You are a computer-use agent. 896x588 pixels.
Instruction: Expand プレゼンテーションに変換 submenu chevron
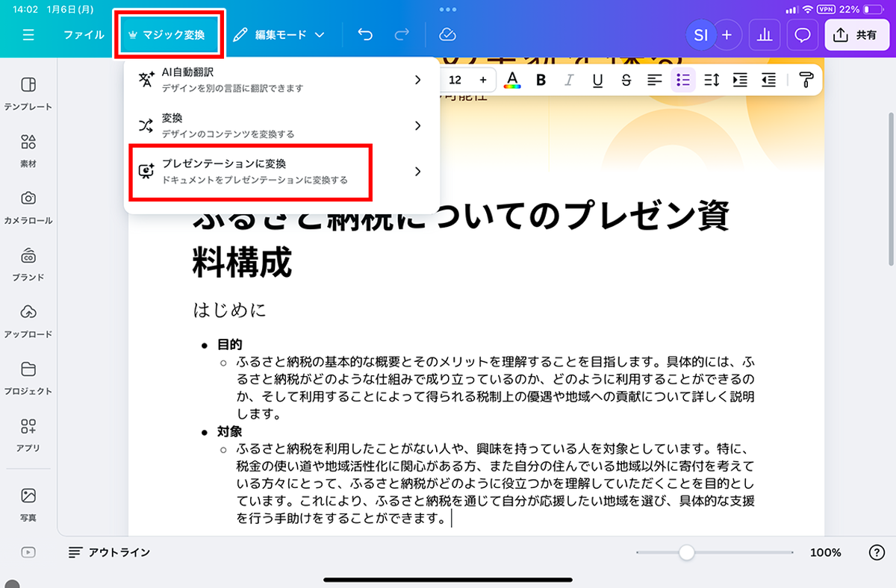417,172
